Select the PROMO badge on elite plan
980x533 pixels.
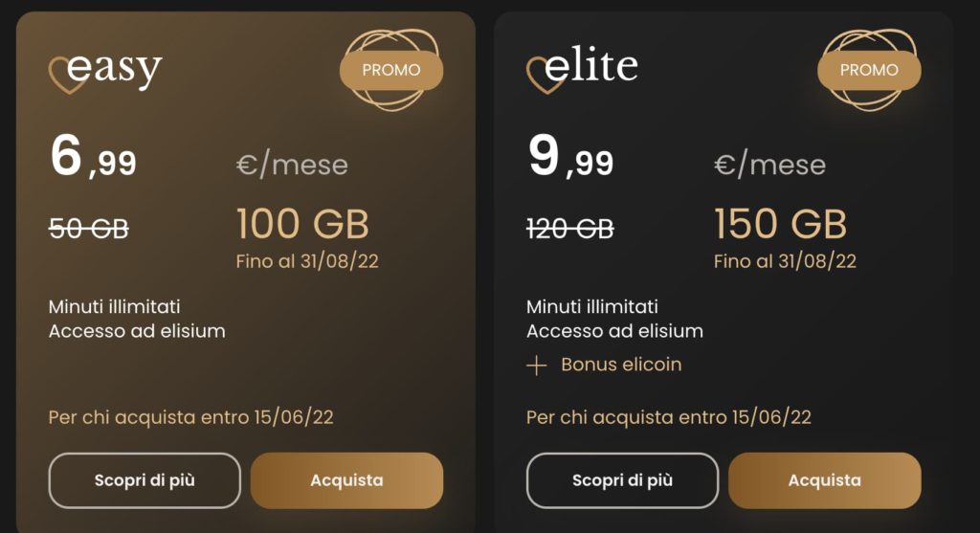pos(869,70)
